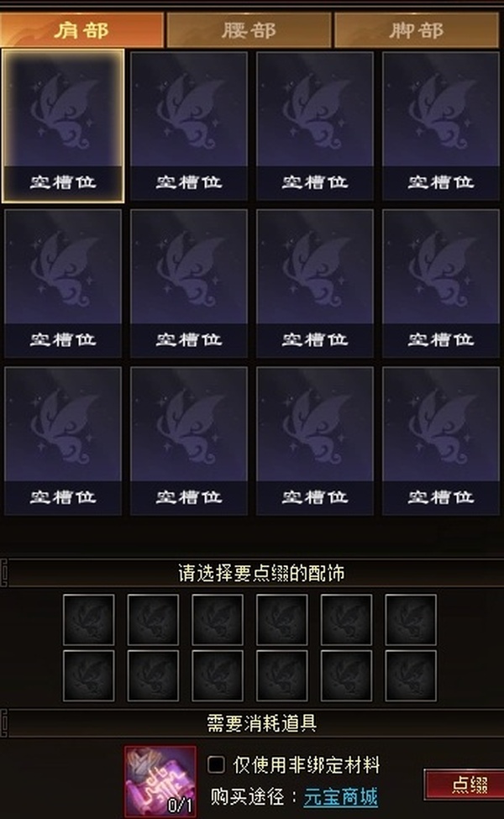This screenshot has height=819, width=504.
Task: Click the second 空槽位 slot in the bottom row
Action: (x=189, y=441)
